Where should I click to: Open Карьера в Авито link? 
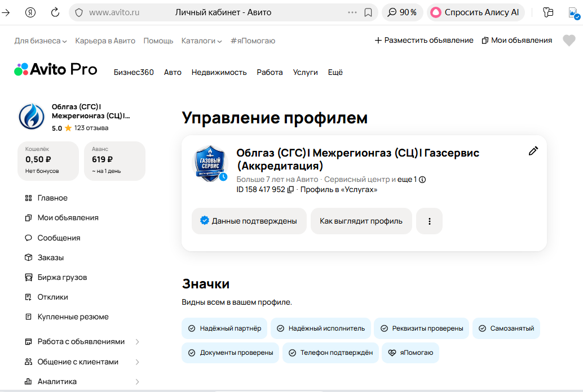coord(105,41)
